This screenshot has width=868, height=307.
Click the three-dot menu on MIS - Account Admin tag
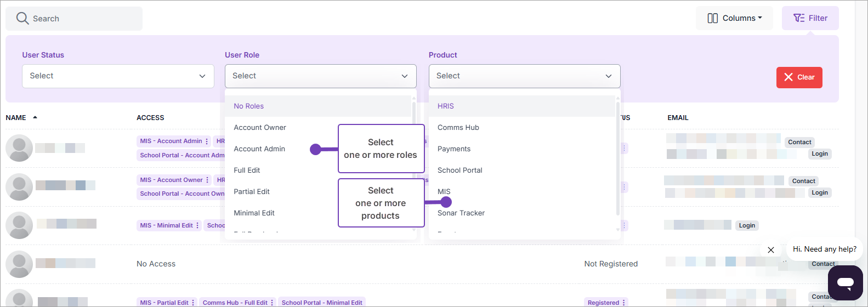click(207, 141)
